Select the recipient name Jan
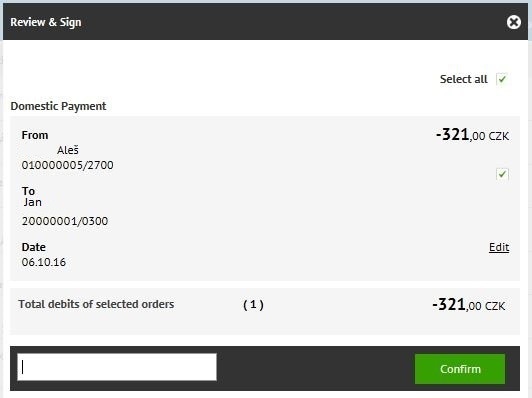The height and width of the screenshot is (398, 532). pos(33,202)
